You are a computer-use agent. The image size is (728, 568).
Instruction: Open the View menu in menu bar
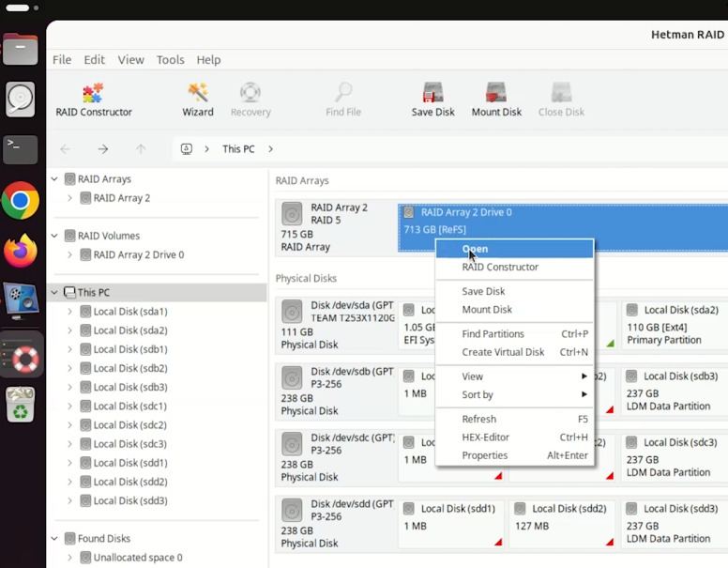pyautogui.click(x=131, y=59)
